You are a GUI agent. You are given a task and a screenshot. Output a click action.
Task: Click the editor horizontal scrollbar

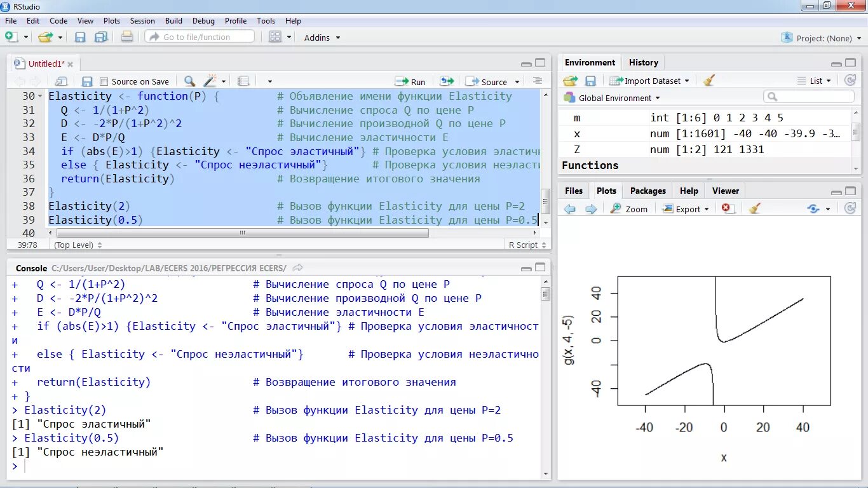coord(243,233)
